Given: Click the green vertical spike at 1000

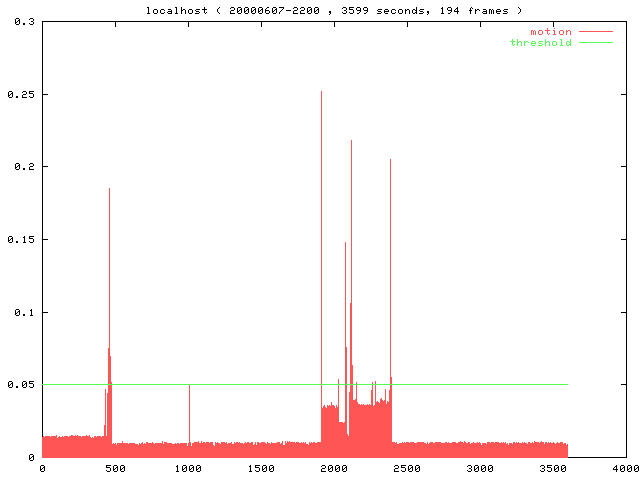Looking at the screenshot, I should coord(189,410).
